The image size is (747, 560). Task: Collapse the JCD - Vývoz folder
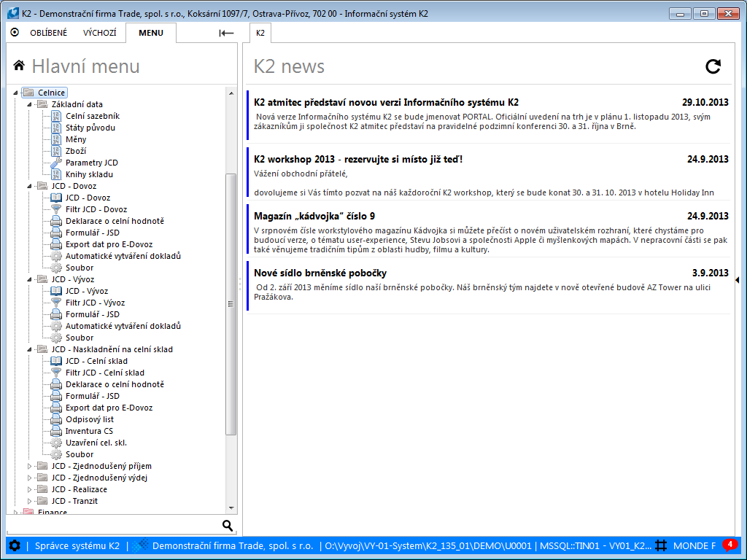pos(29,279)
